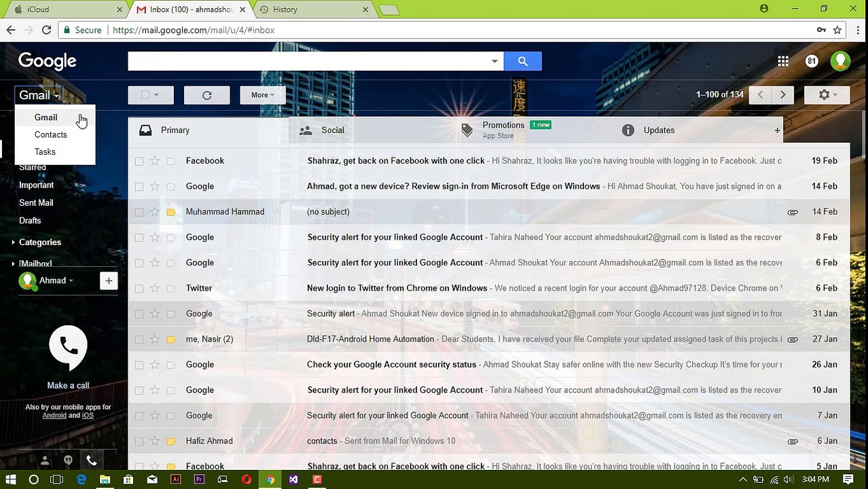
Task: Click the Android mobile app link
Action: point(54,416)
